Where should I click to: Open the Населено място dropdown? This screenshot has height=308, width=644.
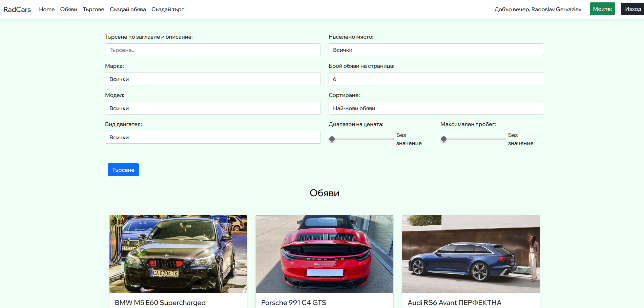click(x=436, y=50)
